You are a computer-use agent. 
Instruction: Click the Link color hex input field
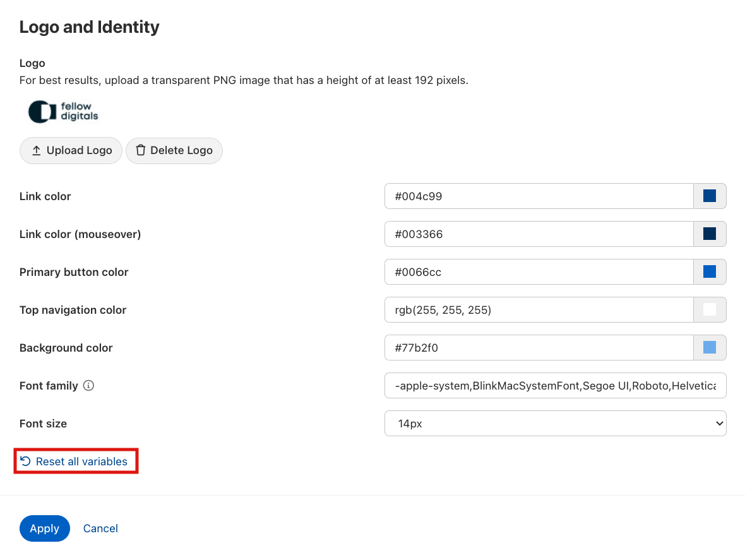point(539,196)
